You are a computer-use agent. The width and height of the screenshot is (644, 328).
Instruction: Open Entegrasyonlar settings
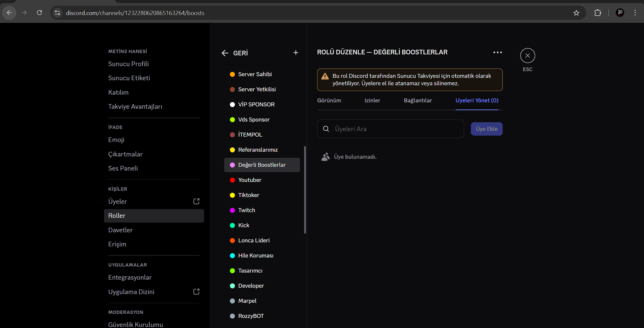[154, 277]
